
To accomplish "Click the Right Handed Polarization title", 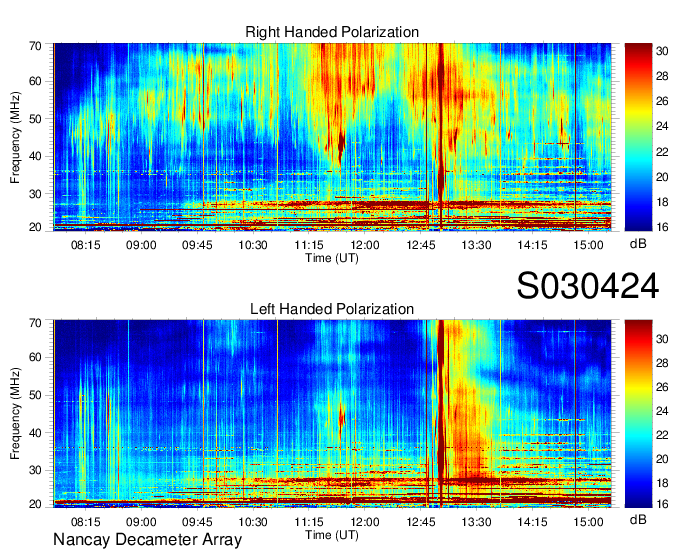I will tap(332, 32).
